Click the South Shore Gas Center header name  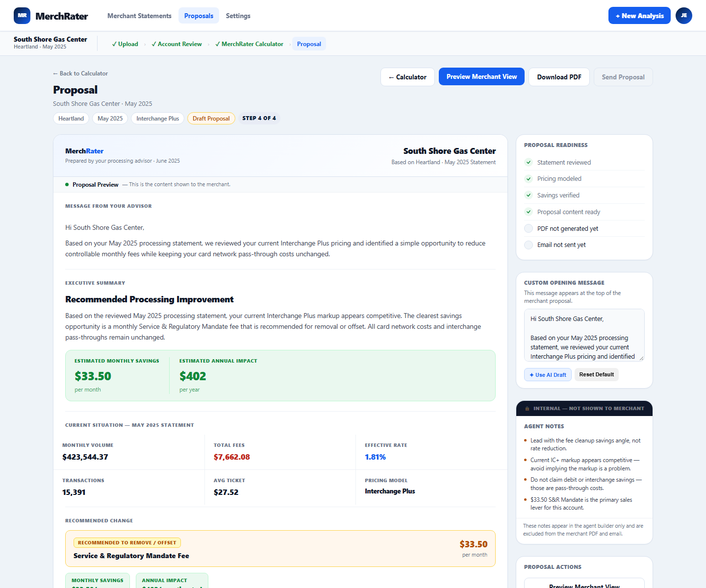[x=450, y=151]
